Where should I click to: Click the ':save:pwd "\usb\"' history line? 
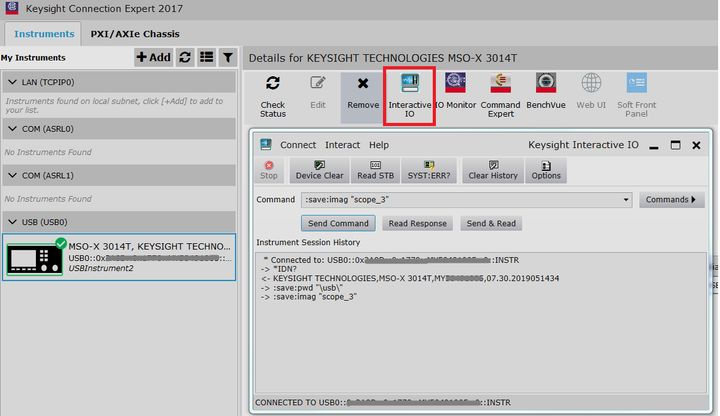(x=302, y=288)
